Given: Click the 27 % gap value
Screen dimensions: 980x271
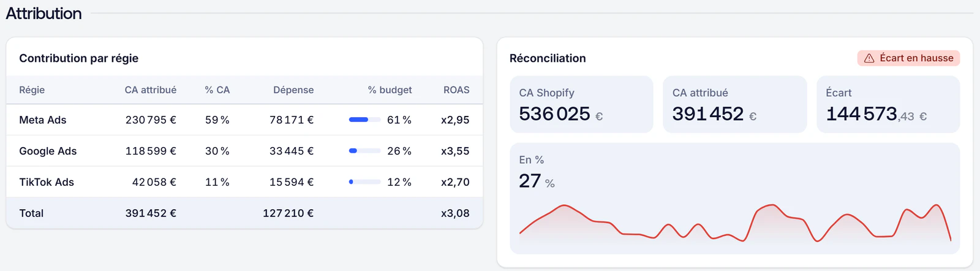Looking at the screenshot, I should pyautogui.click(x=537, y=181).
